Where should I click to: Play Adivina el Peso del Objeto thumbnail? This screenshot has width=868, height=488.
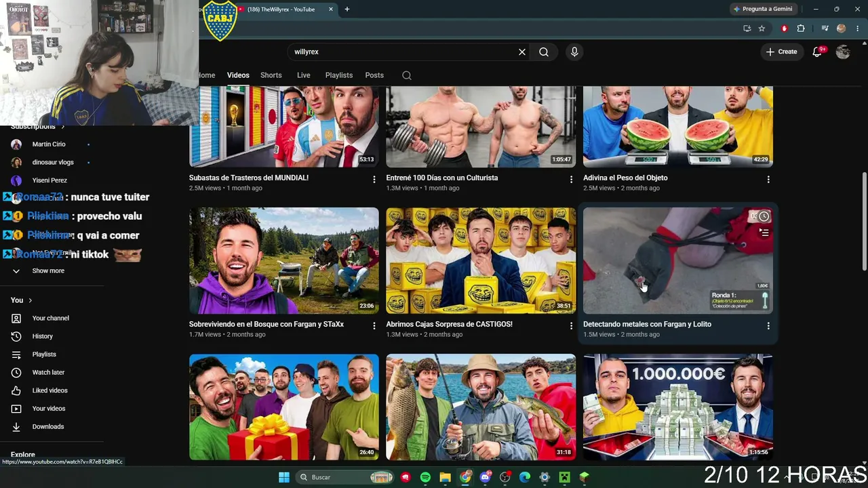tap(678, 127)
